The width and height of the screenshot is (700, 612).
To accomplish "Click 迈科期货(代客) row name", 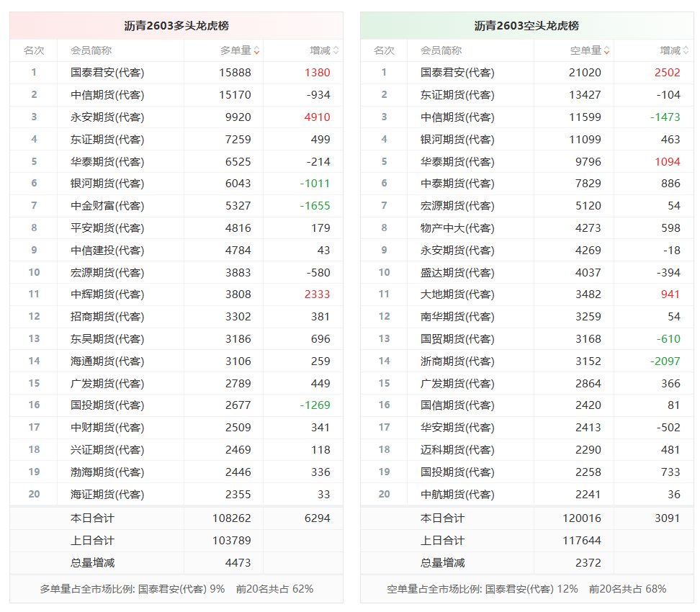I will click(x=457, y=450).
